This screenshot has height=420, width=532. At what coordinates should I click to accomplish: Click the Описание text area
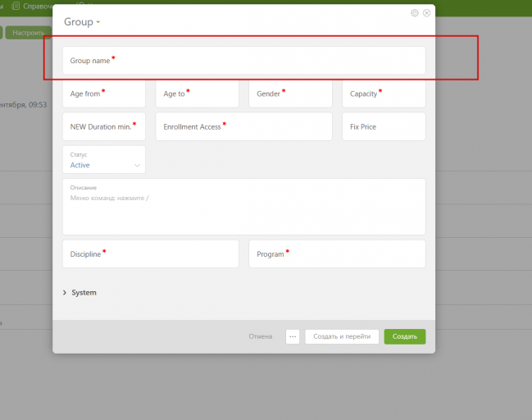coord(244,207)
